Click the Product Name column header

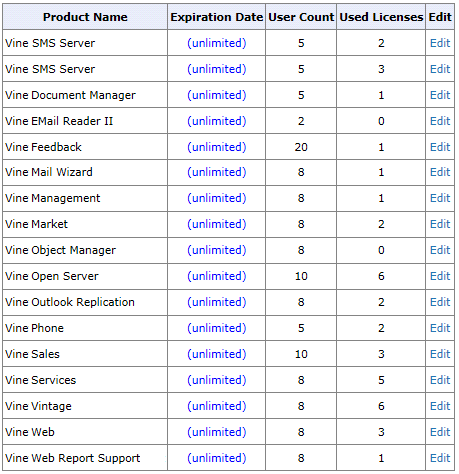pyautogui.click(x=85, y=17)
